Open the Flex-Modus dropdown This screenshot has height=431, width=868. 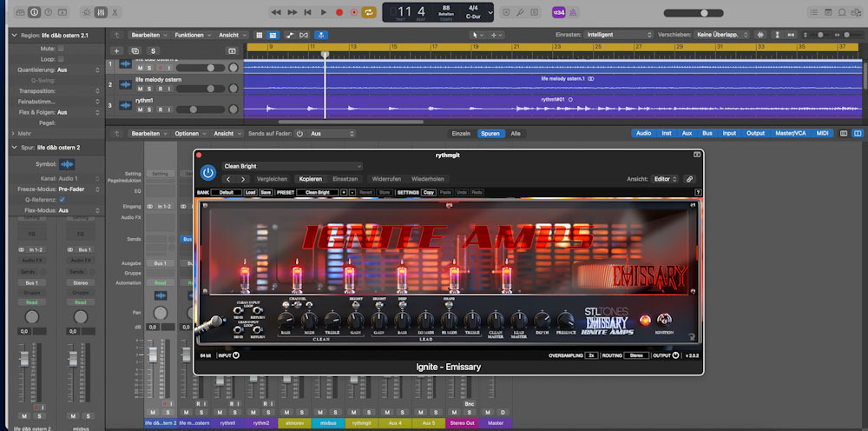point(79,210)
